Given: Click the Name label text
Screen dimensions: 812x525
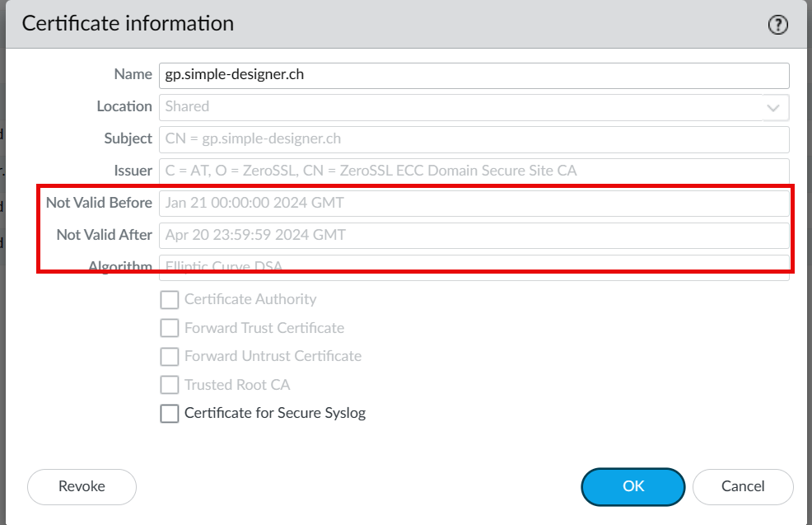Looking at the screenshot, I should 133,74.
